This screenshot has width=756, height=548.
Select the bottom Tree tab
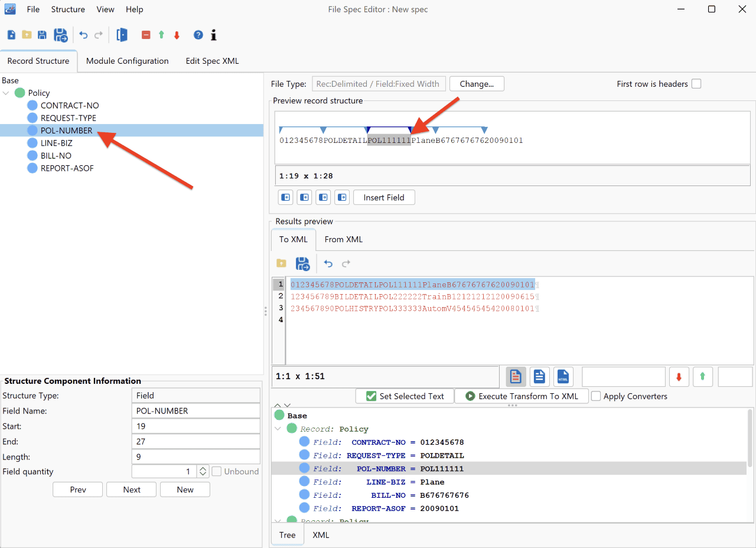(x=288, y=535)
